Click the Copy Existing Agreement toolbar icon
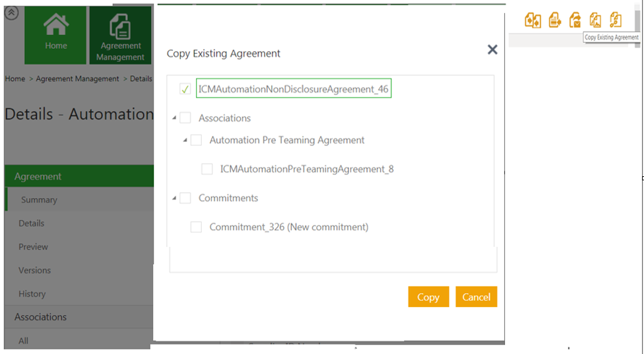 coord(595,20)
